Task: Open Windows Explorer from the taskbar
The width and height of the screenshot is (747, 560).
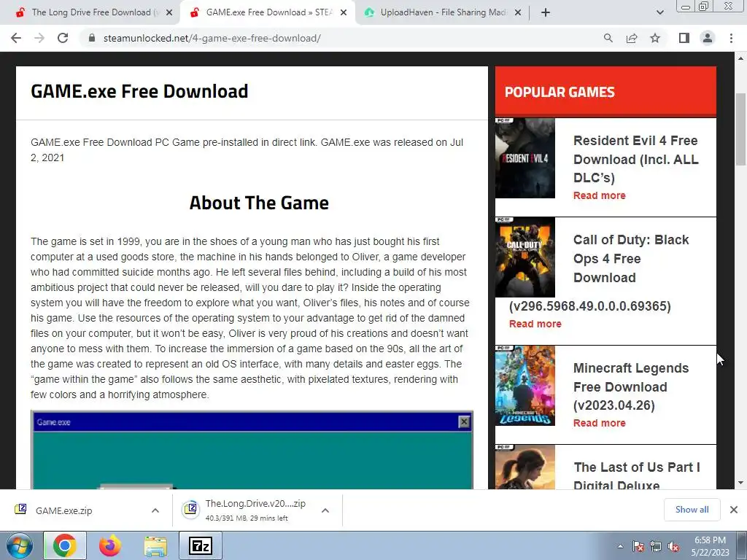Action: [x=155, y=546]
